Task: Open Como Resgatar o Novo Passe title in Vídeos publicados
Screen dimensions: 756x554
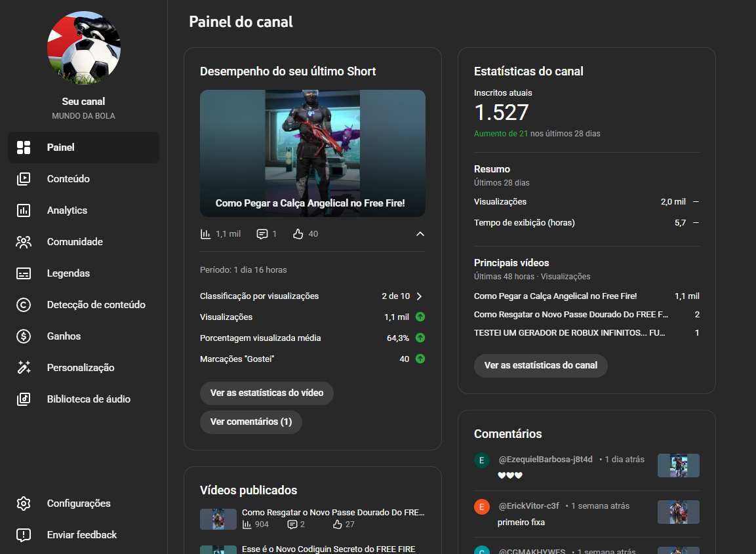Action: coord(333,513)
